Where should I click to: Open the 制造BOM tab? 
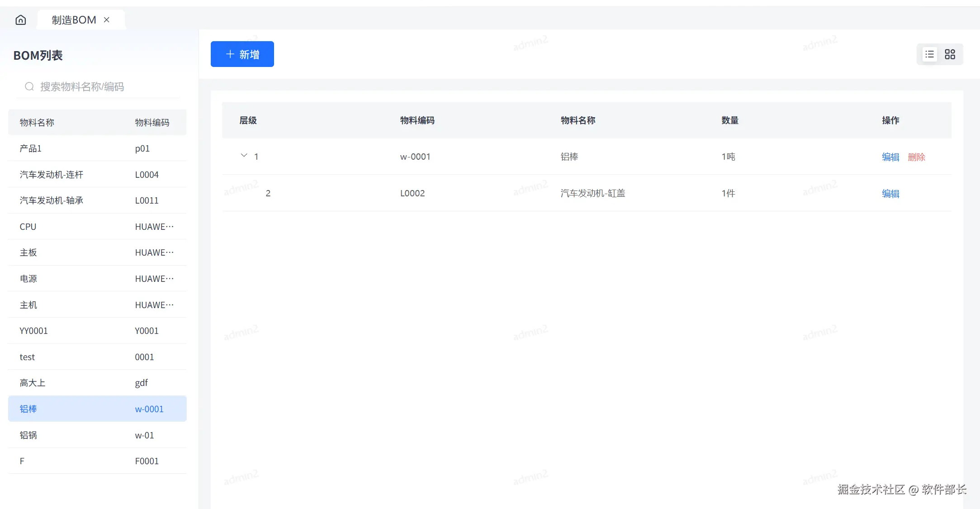[74, 20]
